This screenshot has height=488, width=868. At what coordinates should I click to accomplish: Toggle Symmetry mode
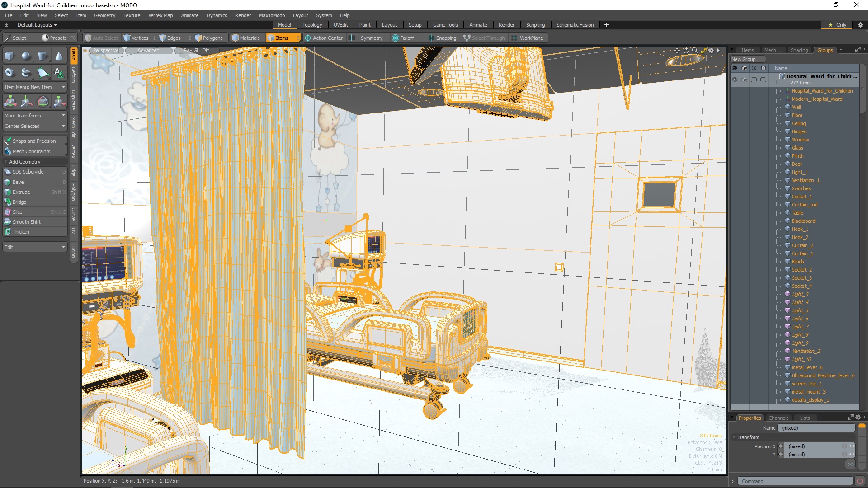(367, 38)
